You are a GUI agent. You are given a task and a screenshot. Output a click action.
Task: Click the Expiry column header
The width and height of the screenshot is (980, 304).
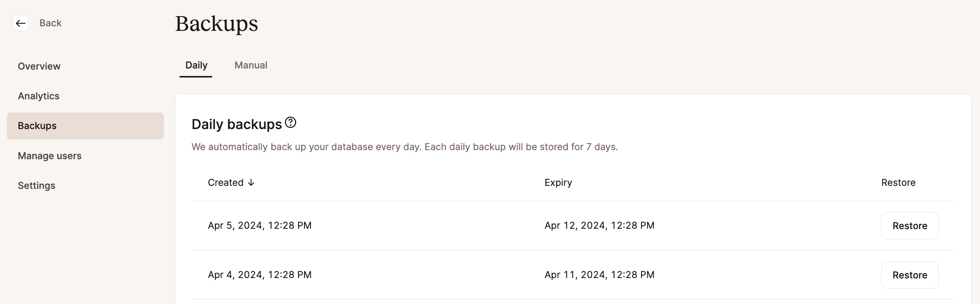coord(558,182)
